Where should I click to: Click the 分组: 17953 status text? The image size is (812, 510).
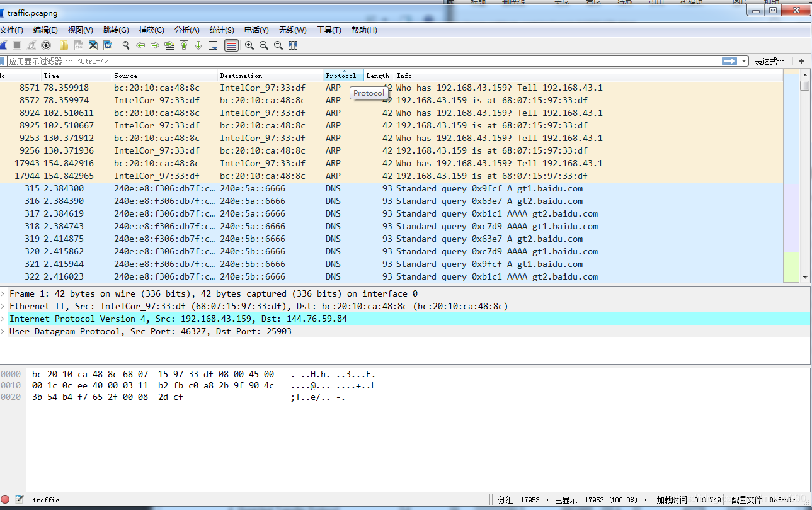[x=518, y=500]
